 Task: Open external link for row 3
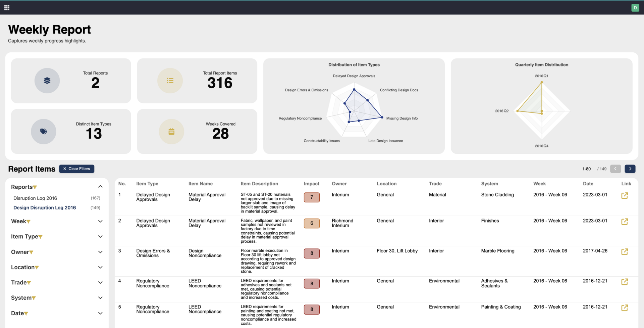[x=625, y=251]
